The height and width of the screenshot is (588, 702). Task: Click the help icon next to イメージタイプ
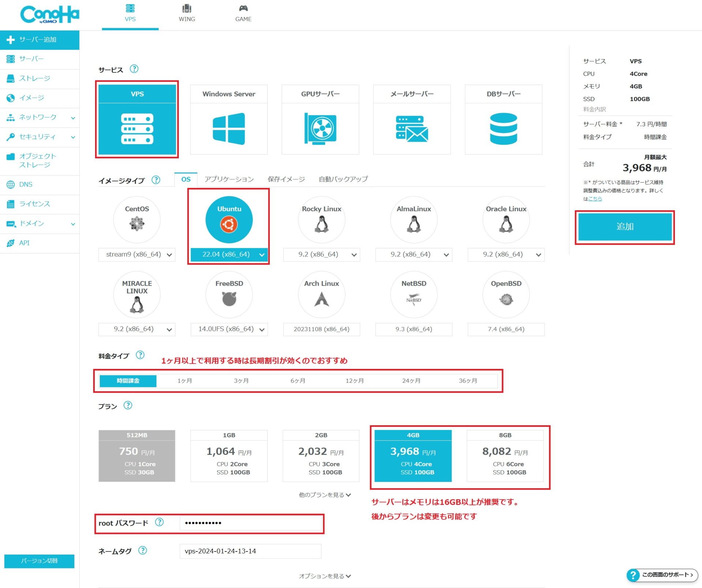click(x=156, y=180)
